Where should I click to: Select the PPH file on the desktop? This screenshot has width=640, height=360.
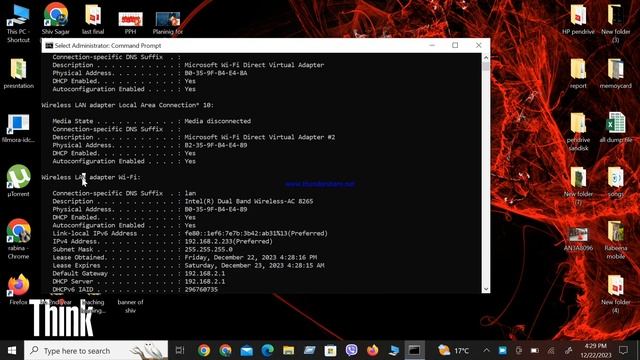(130, 19)
